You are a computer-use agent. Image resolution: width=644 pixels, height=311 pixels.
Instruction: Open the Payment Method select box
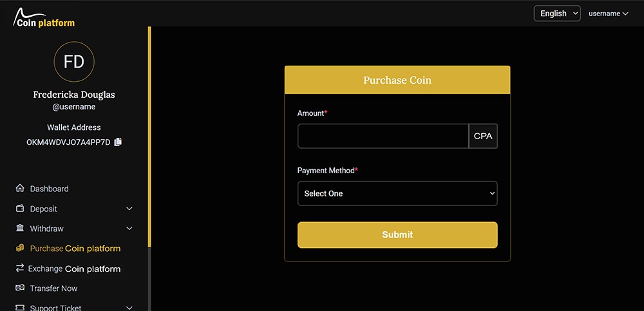click(x=397, y=193)
